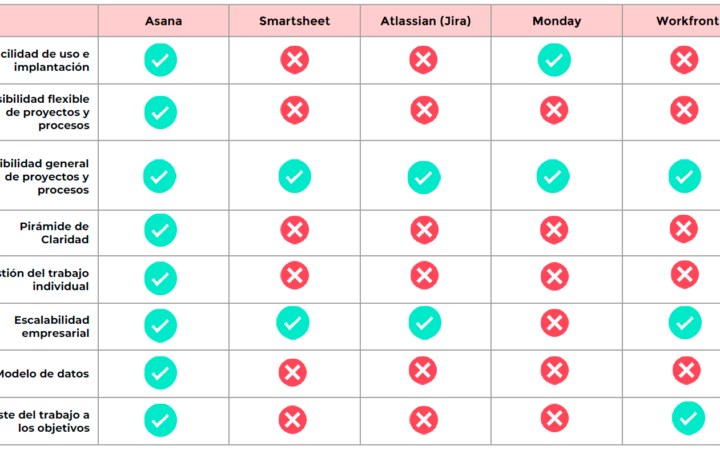Click Monday's red X in trabajo individual row
This screenshot has width=720, height=450.
555,276
